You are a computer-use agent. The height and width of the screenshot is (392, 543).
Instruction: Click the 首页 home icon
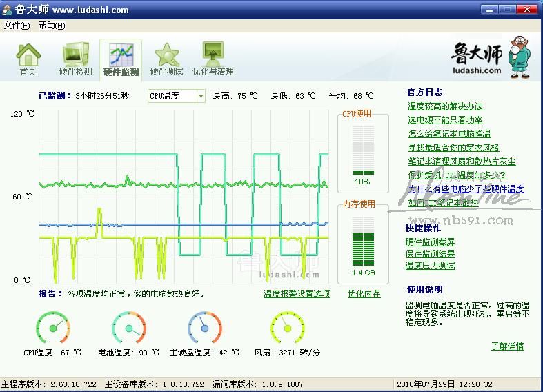pyautogui.click(x=28, y=55)
